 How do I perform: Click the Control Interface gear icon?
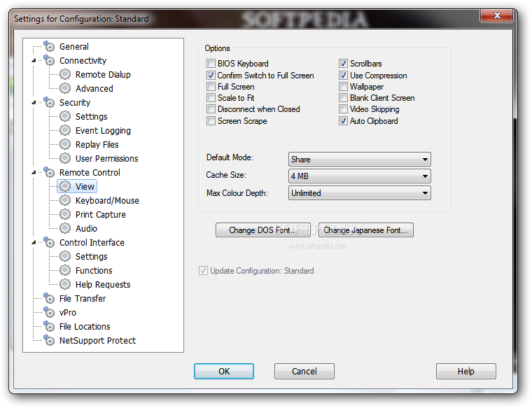[x=49, y=242]
